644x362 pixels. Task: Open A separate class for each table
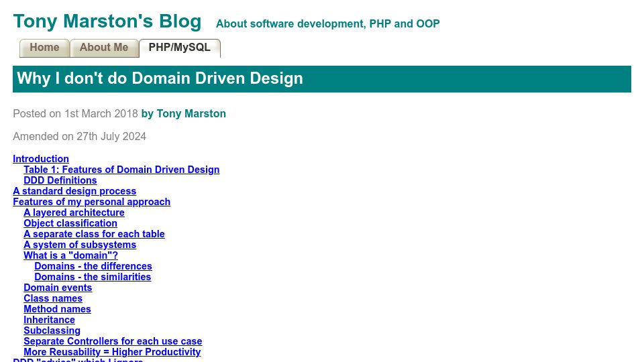(x=94, y=233)
